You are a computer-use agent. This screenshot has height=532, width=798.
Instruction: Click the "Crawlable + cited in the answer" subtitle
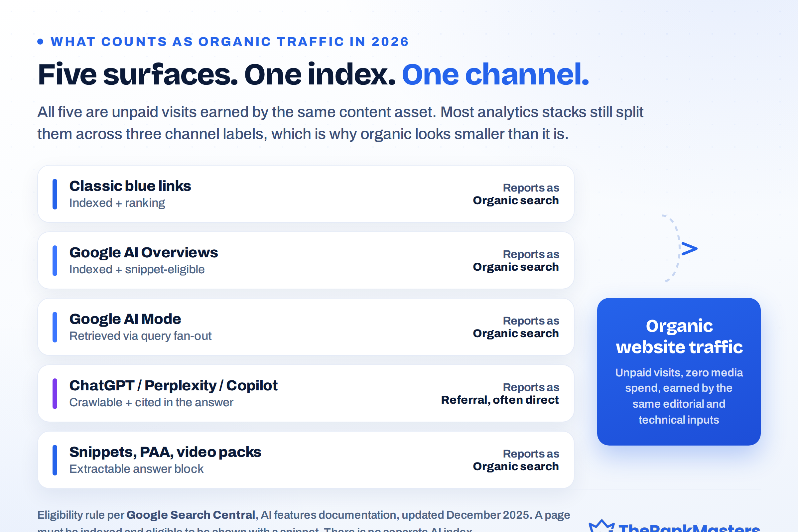tap(151, 402)
